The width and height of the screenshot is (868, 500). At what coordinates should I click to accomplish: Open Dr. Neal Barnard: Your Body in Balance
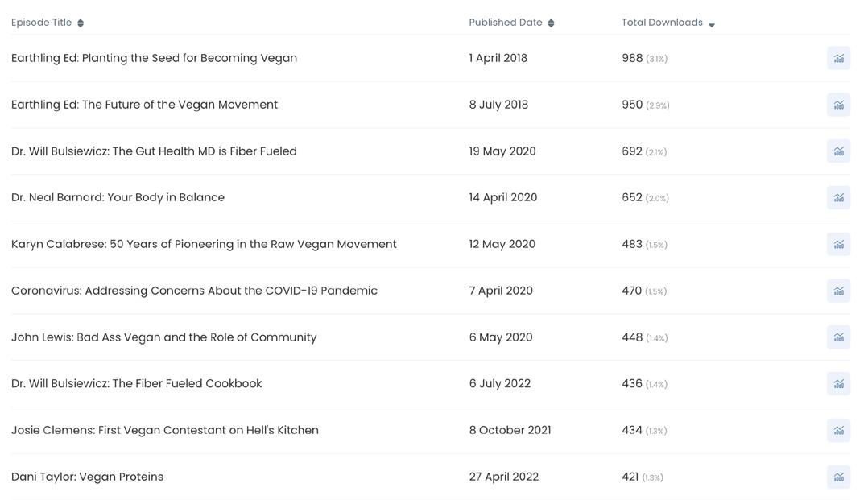tap(118, 197)
